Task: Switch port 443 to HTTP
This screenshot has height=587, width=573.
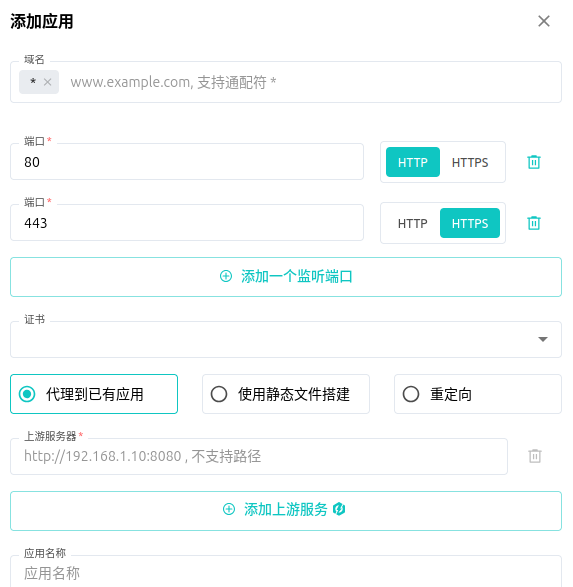Action: click(412, 223)
